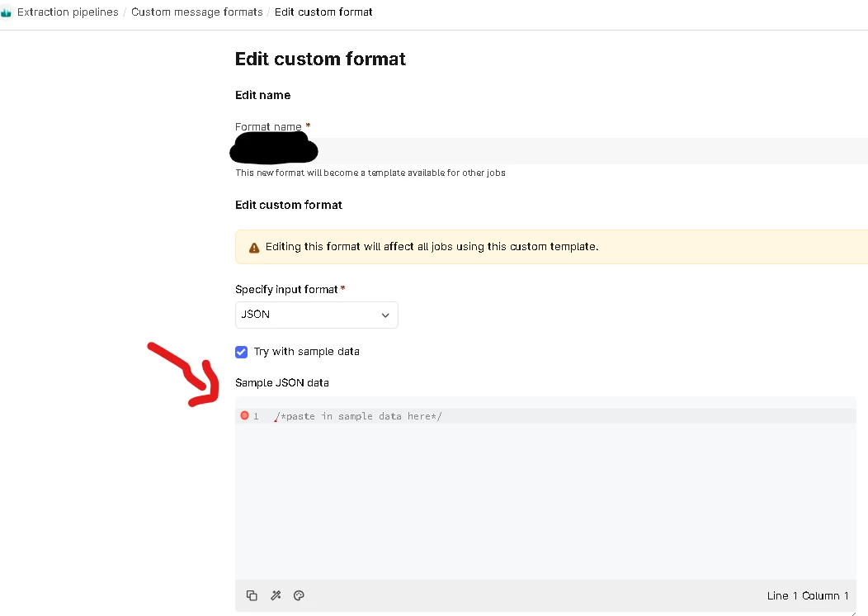Image resolution: width=868 pixels, height=616 pixels.
Task: Uncheck the Try with sample data checkbox
Action: pos(242,352)
